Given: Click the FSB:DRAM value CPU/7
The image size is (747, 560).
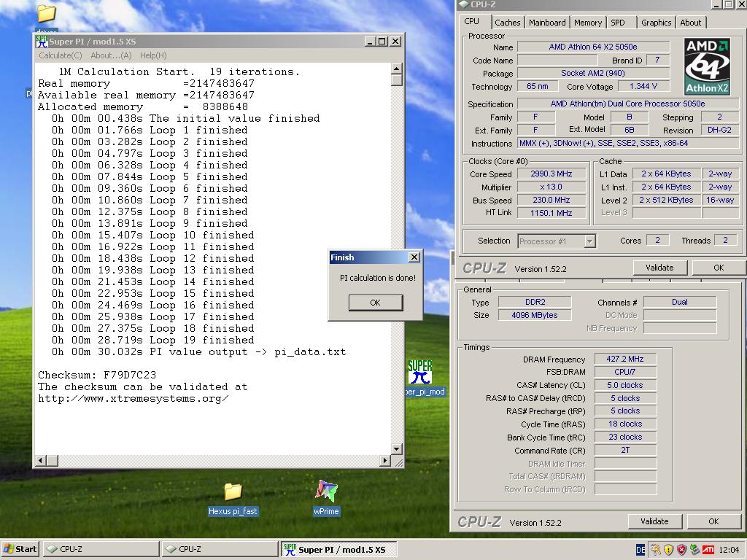Looking at the screenshot, I should click(625, 372).
